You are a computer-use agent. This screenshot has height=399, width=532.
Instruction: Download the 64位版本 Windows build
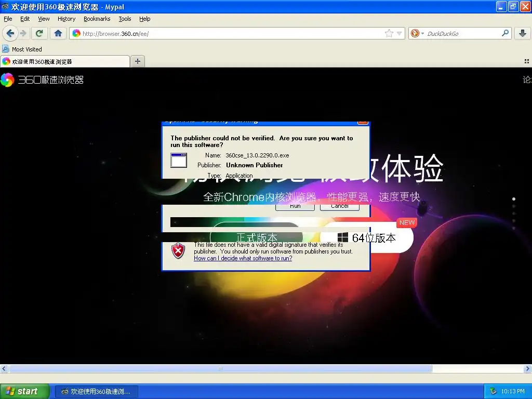[x=366, y=238]
